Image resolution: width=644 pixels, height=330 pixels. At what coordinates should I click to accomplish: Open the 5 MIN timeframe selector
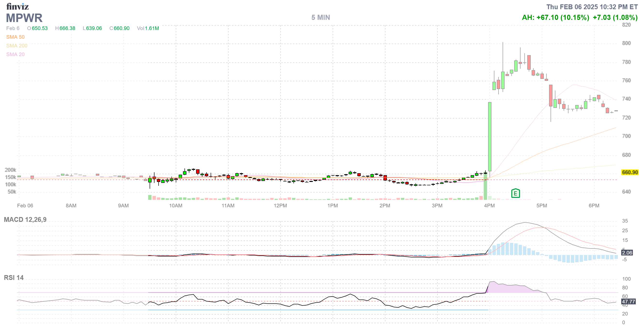pos(321,17)
